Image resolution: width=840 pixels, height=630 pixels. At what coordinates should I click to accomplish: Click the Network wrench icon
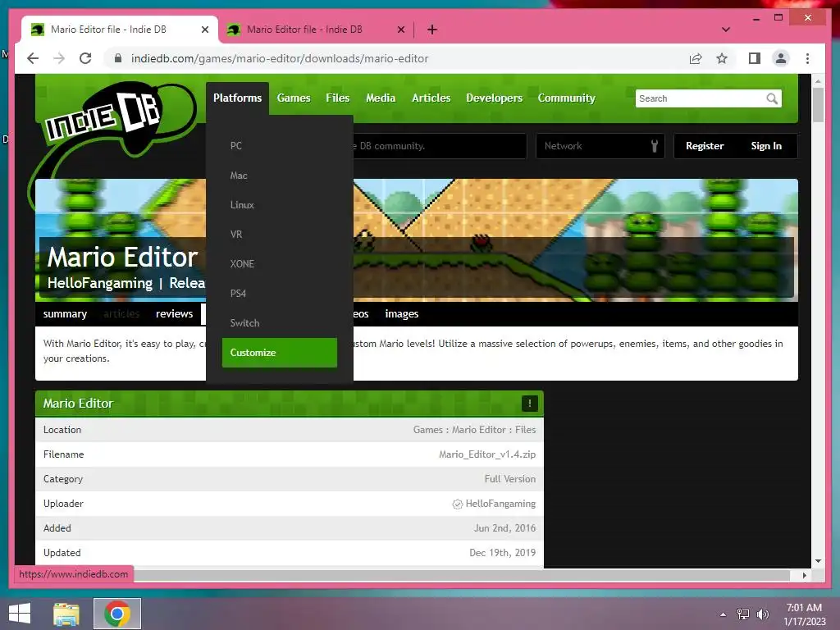point(654,146)
